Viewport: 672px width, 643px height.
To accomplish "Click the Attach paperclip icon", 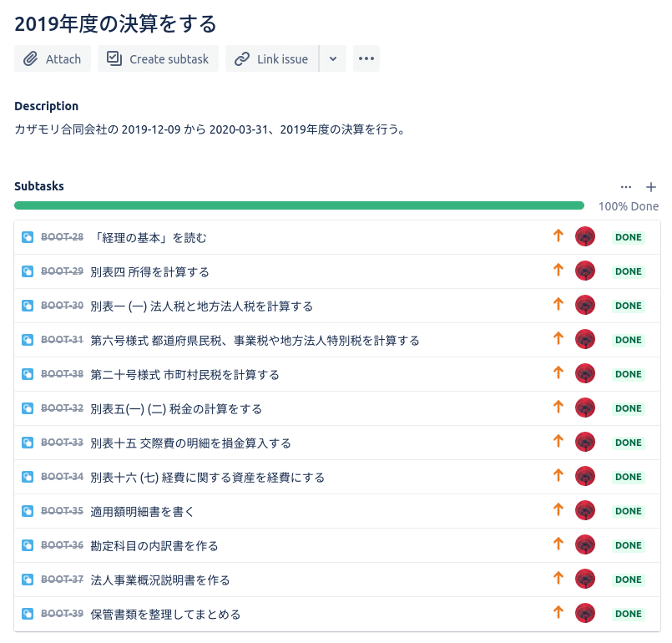I will pos(31,59).
